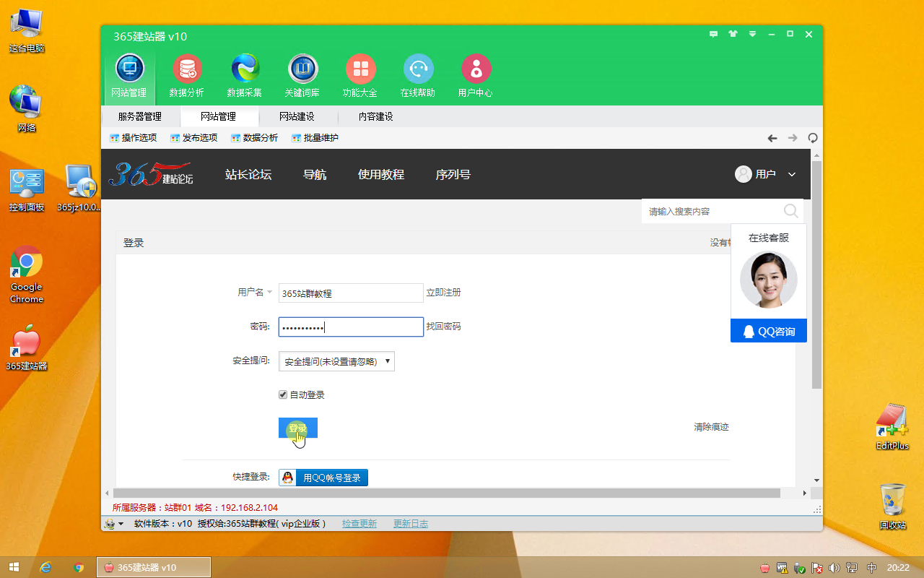Click the feedback speech bubble icon
The width and height of the screenshot is (924, 578).
click(x=714, y=34)
